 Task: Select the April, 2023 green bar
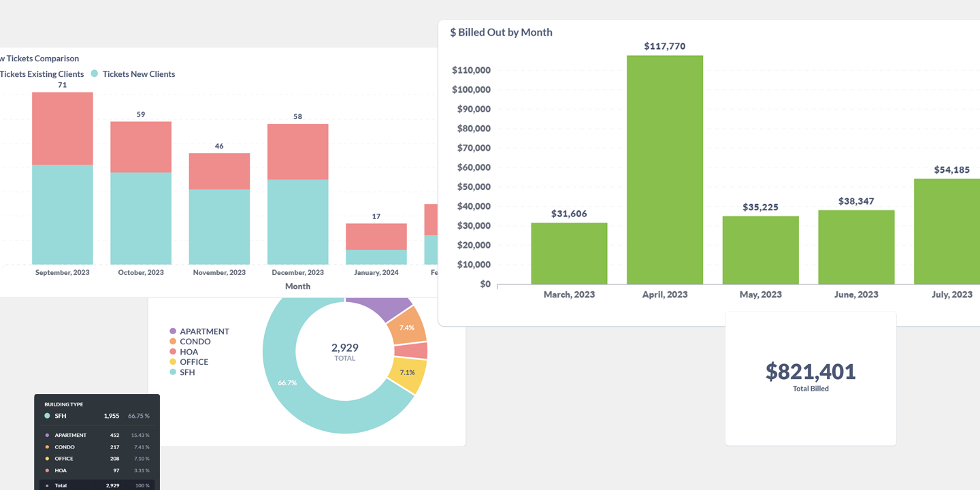point(664,170)
